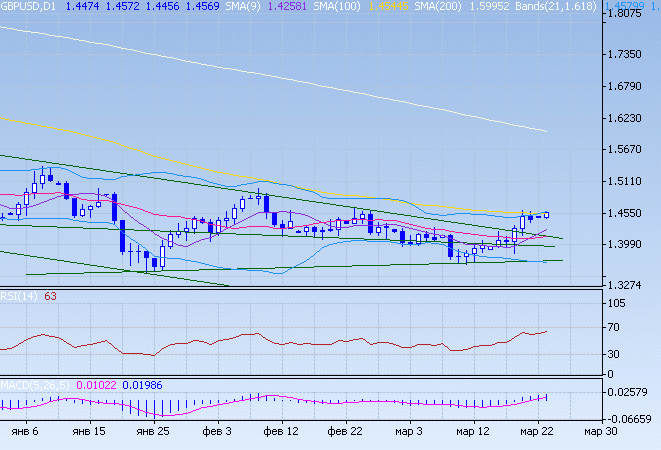This screenshot has height=450, width=661.
Task: Click the 1.3990 price axis level
Action: tap(630, 245)
